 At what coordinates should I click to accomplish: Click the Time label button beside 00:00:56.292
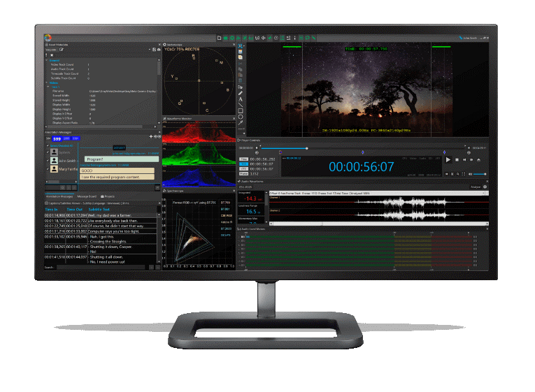pos(243,159)
